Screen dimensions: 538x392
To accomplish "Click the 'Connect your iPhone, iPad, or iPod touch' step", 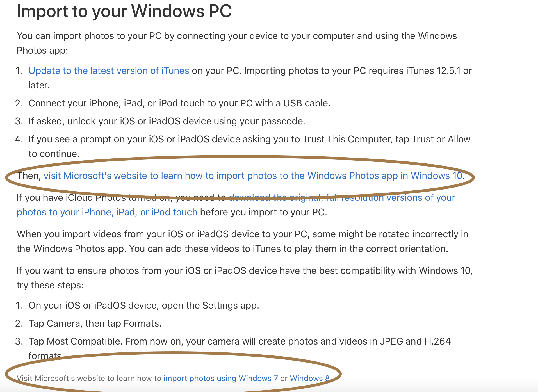I will pyautogui.click(x=179, y=103).
